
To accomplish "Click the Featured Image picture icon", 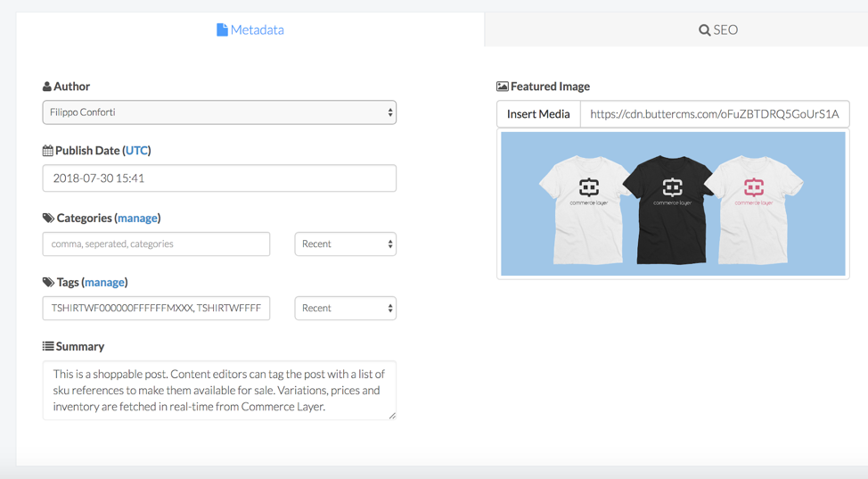I will (x=502, y=87).
